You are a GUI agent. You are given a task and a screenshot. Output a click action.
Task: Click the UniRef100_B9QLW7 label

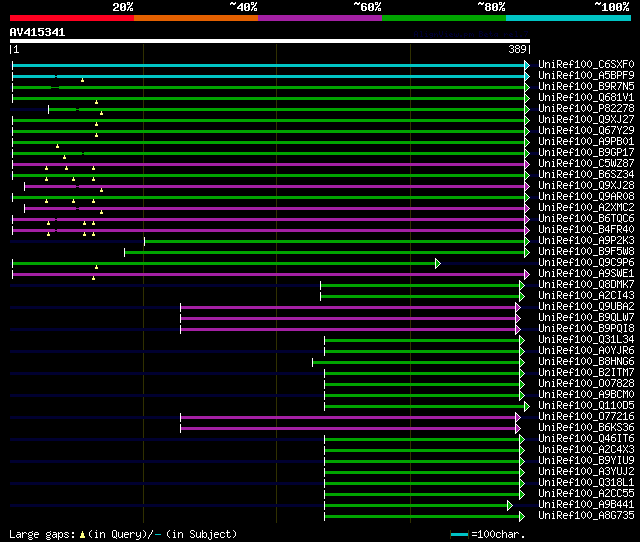point(586,318)
